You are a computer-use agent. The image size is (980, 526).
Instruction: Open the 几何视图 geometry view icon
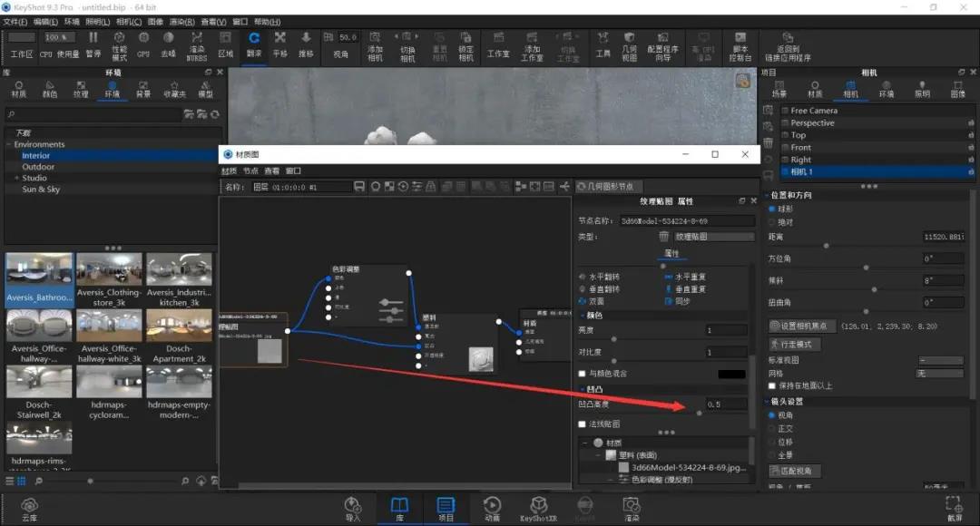(630, 38)
